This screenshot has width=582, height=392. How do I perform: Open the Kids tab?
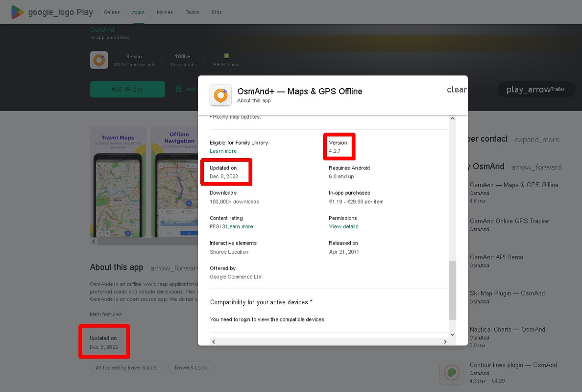(217, 12)
